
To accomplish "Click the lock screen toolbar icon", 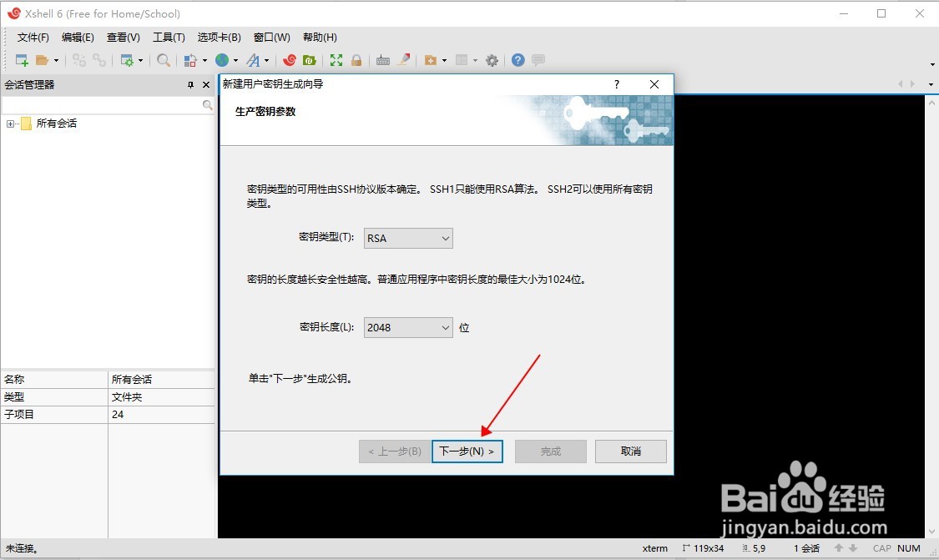I will click(x=356, y=60).
